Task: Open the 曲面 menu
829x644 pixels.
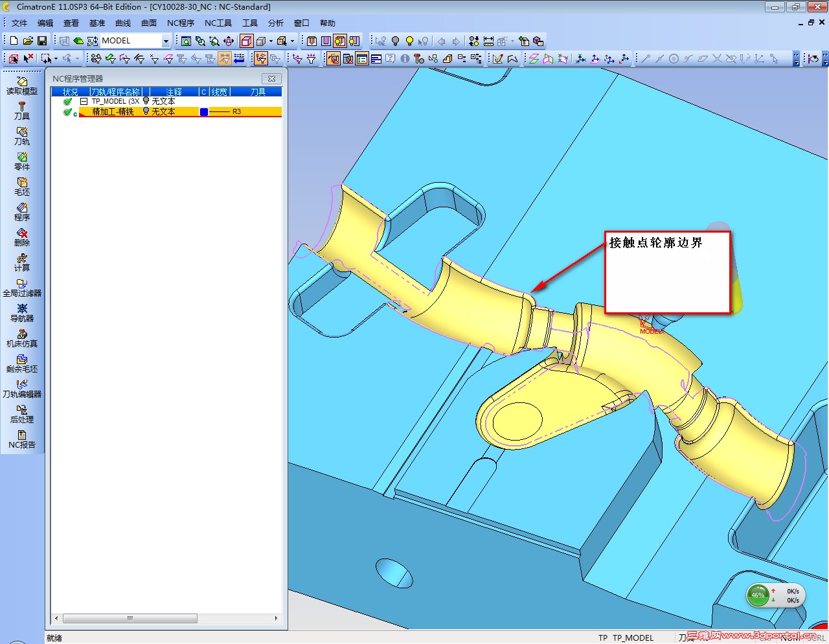Action: [x=149, y=23]
